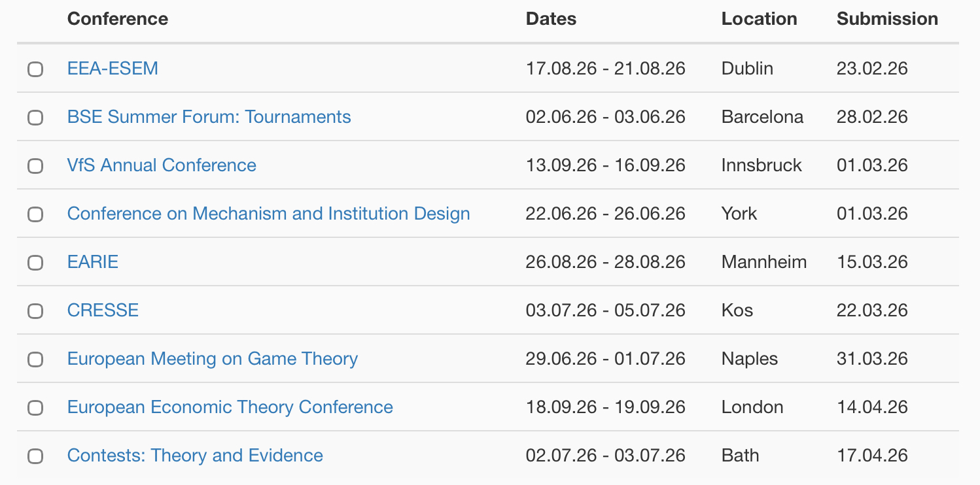The width and height of the screenshot is (980, 485).
Task: Go to European Economic Theory Conference page
Action: point(230,407)
